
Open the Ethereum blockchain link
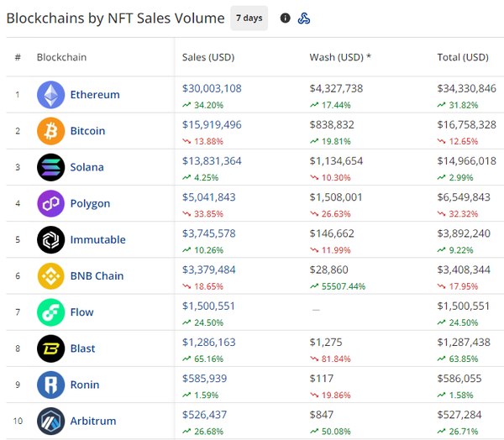pyautogui.click(x=95, y=95)
